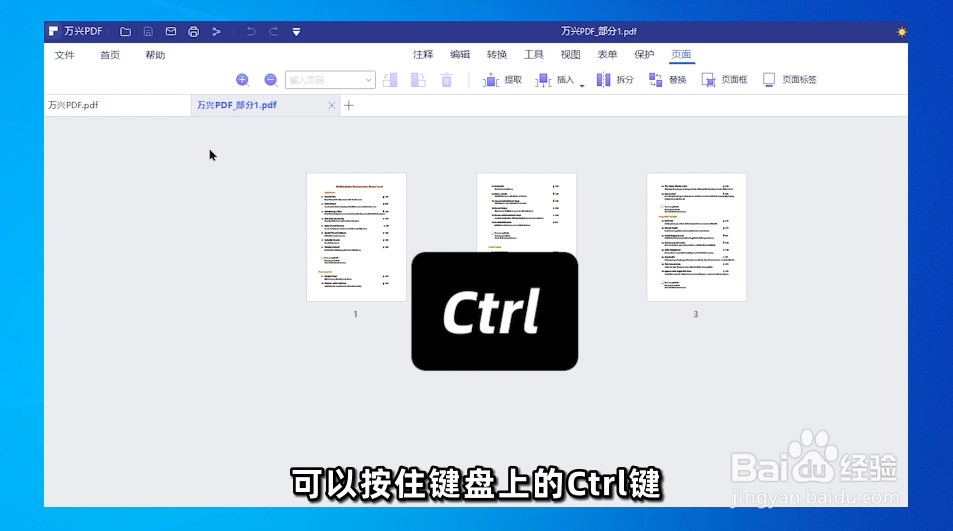Click the page number 3 label
This screenshot has height=531, width=953.
pyautogui.click(x=696, y=314)
